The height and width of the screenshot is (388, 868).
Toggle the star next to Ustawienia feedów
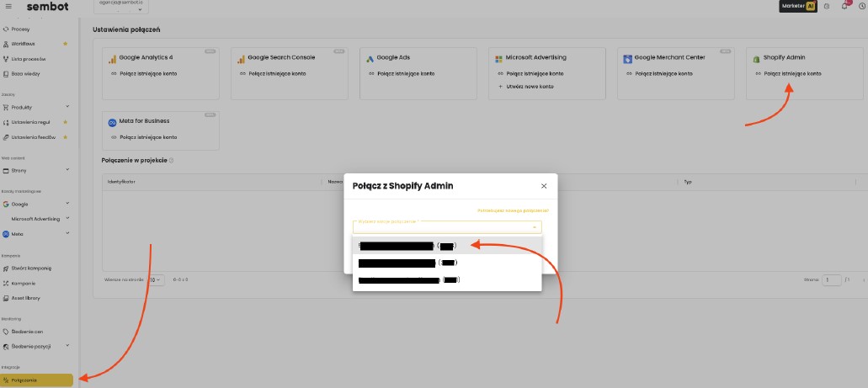66,136
